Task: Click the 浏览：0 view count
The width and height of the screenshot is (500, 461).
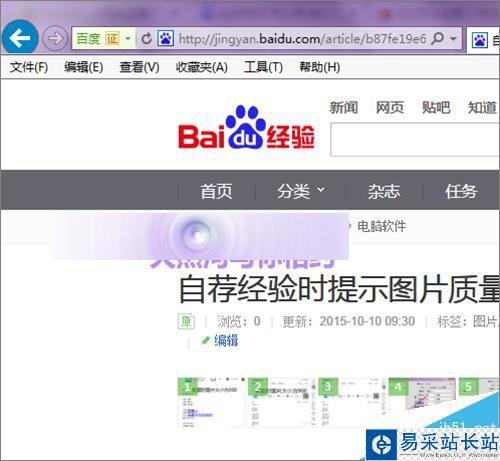Action: tap(239, 321)
